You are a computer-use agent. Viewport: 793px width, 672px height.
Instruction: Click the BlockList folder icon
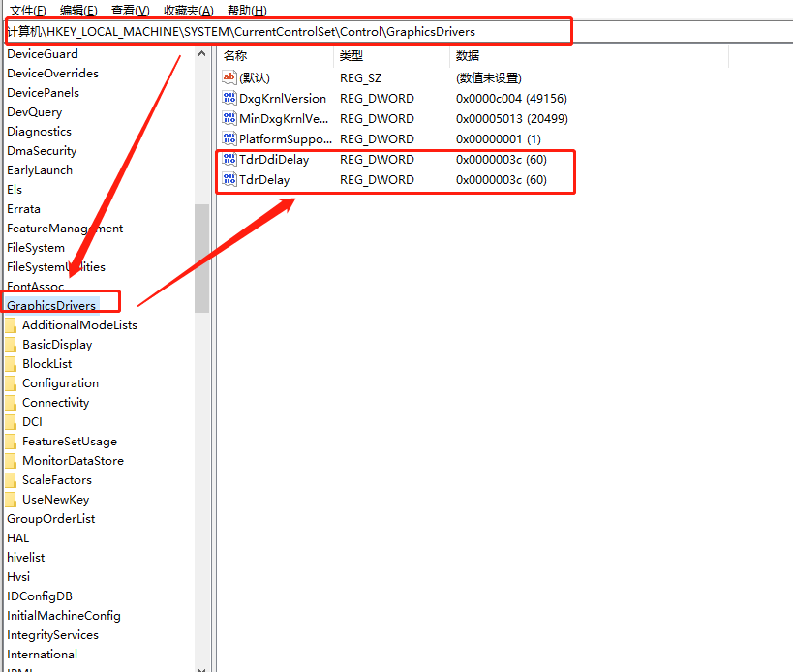11,363
